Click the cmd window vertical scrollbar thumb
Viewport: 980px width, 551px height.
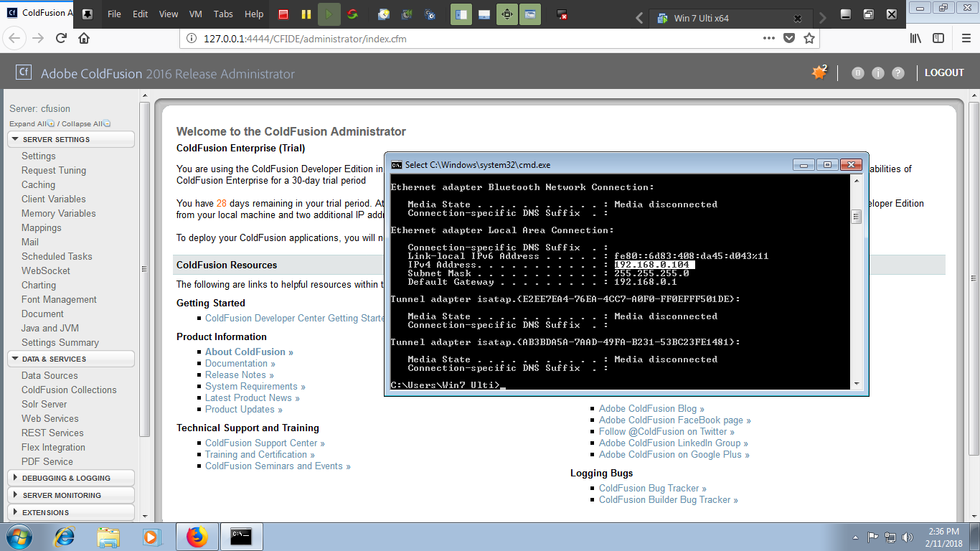(855, 217)
